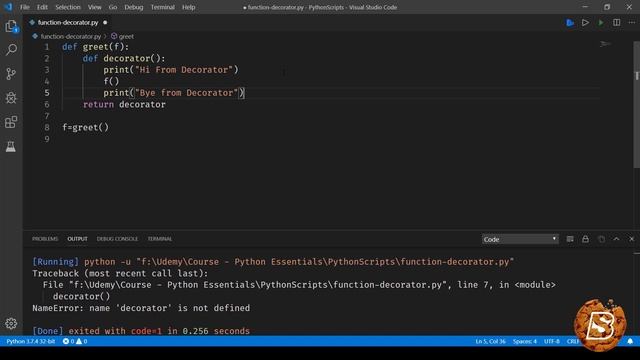Screen dimensions: 640x360
Task: Click Ln 5, Col 36 in the status bar
Action: coord(490,341)
